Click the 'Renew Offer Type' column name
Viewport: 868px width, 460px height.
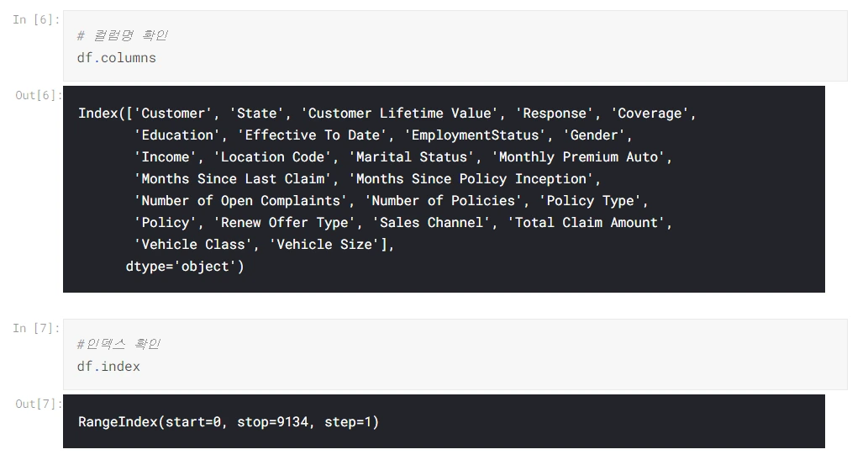(284, 223)
